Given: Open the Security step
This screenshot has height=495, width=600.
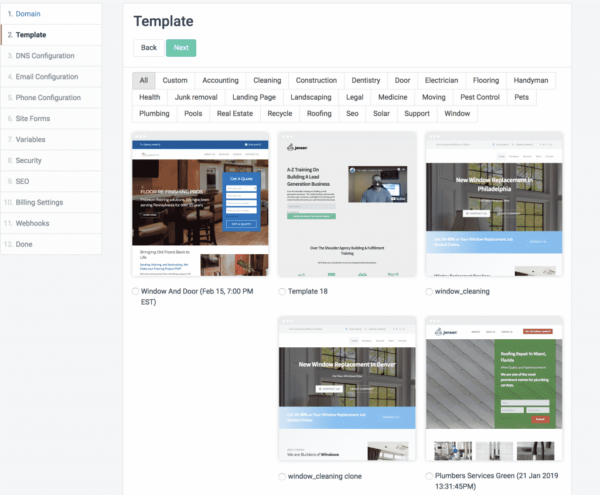Looking at the screenshot, I should point(51,160).
